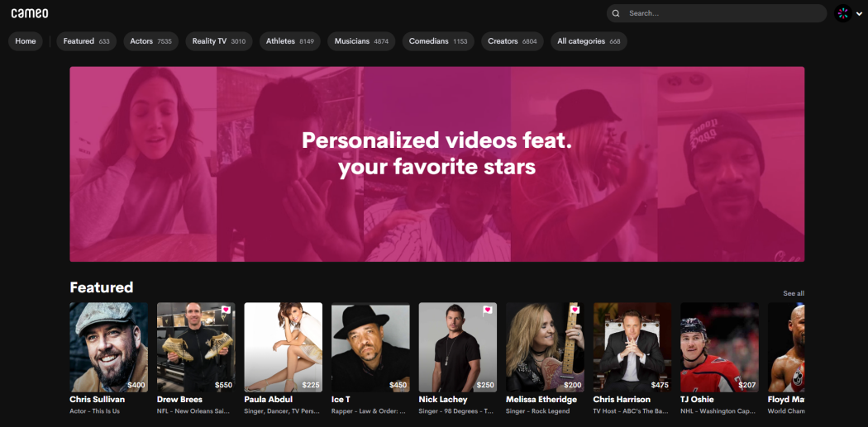Open Chris Harrison's photo card

(x=632, y=348)
